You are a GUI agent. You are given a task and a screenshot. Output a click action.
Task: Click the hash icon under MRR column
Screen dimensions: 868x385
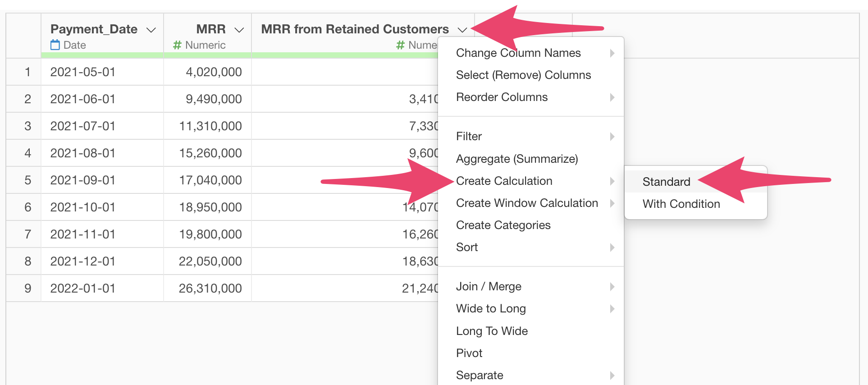177,45
